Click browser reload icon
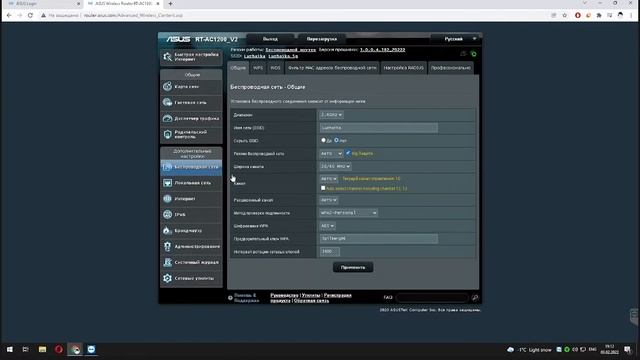The width and height of the screenshot is (640, 360). pyautogui.click(x=30, y=15)
